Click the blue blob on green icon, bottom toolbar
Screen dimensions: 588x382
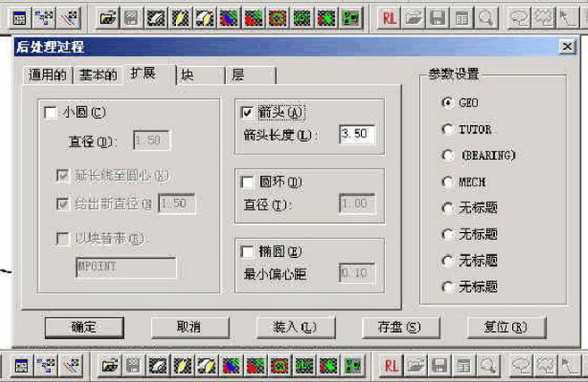click(x=231, y=365)
